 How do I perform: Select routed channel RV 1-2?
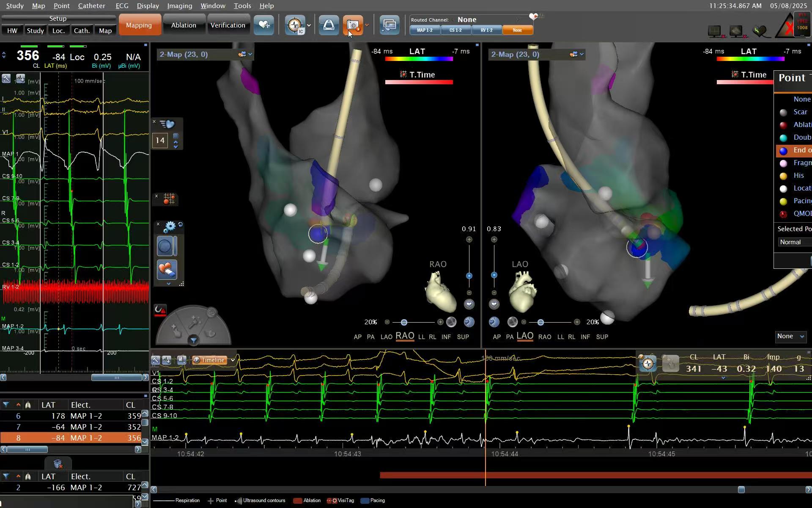coord(486,30)
